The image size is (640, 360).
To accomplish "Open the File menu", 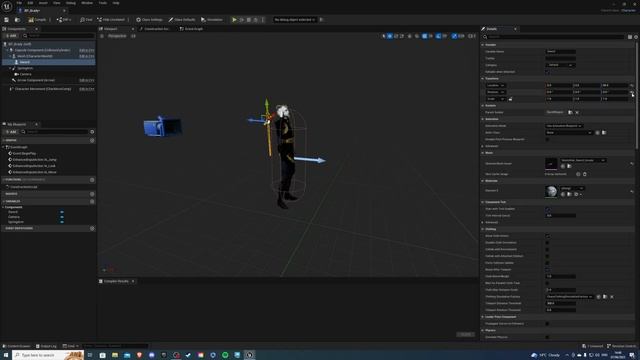I will coord(19,3).
